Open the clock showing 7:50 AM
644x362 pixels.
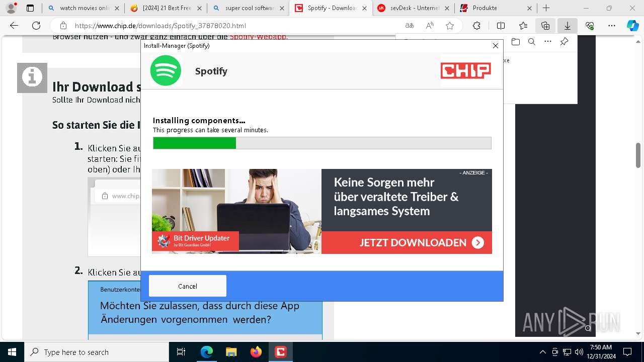click(602, 352)
